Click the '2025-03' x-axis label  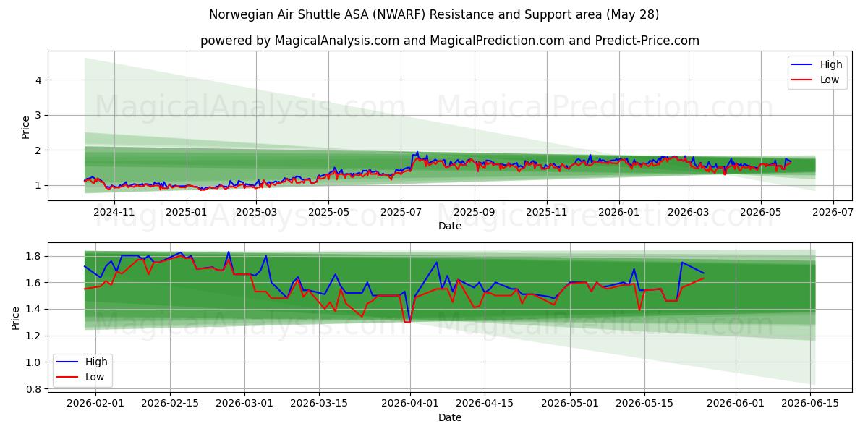pyautogui.click(x=257, y=213)
